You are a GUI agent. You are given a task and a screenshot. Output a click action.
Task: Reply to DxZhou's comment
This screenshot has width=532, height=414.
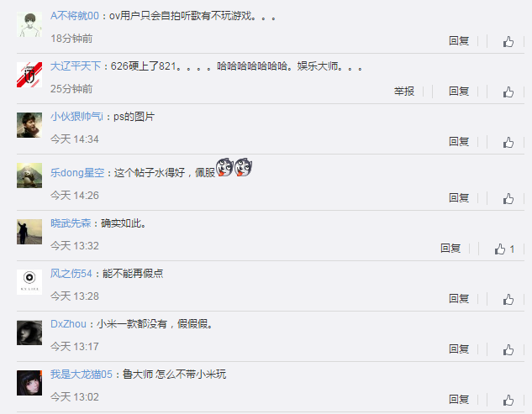point(459,349)
